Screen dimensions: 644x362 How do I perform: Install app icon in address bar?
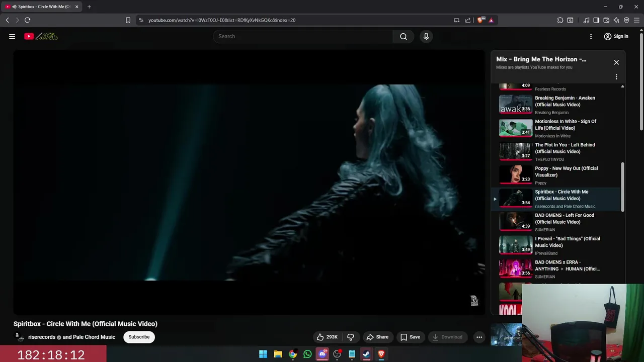point(456,20)
